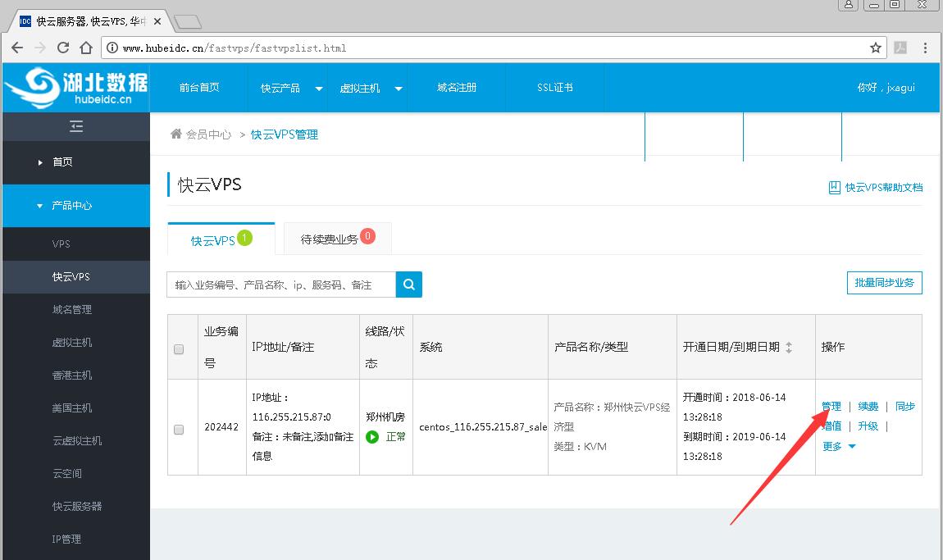Open 快云服务器 in the sidebar
943x560 pixels.
(x=76, y=507)
